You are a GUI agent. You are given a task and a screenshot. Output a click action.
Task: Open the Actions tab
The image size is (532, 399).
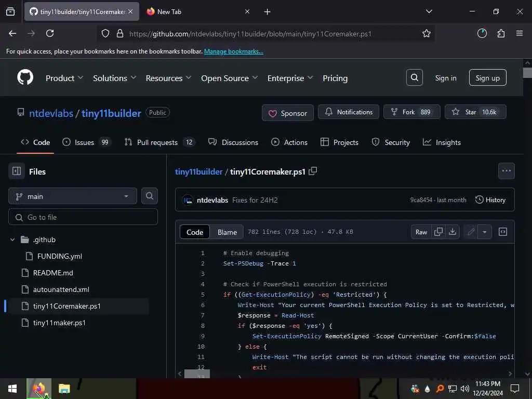(289, 142)
